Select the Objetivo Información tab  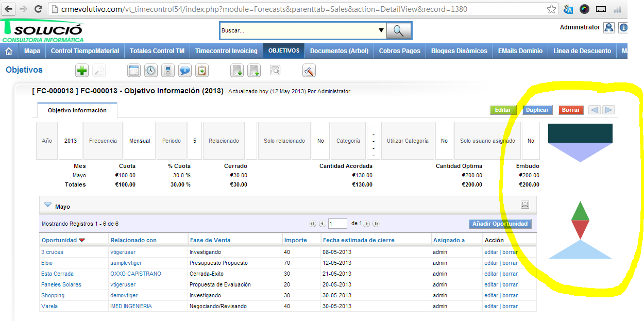click(x=77, y=110)
